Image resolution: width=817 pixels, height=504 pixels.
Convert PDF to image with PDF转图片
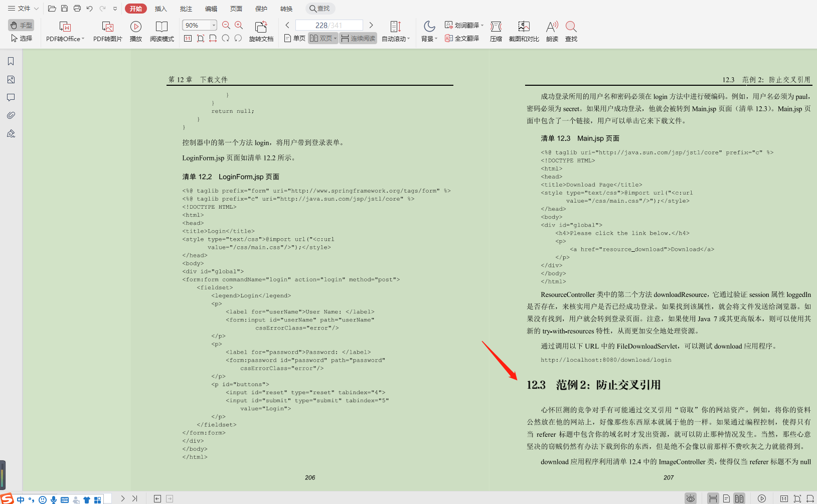(108, 31)
